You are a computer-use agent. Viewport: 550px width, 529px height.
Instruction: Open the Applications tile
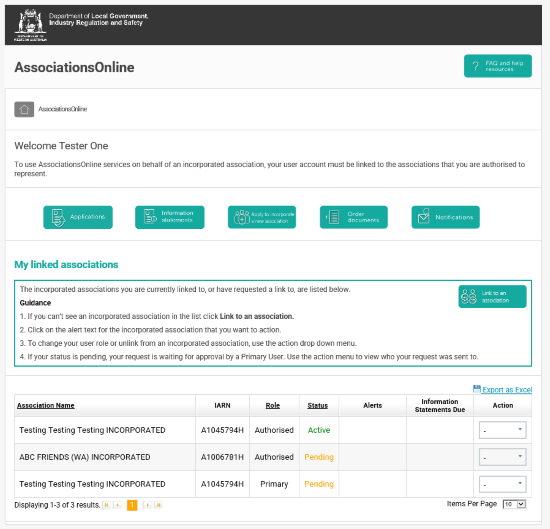click(x=78, y=217)
